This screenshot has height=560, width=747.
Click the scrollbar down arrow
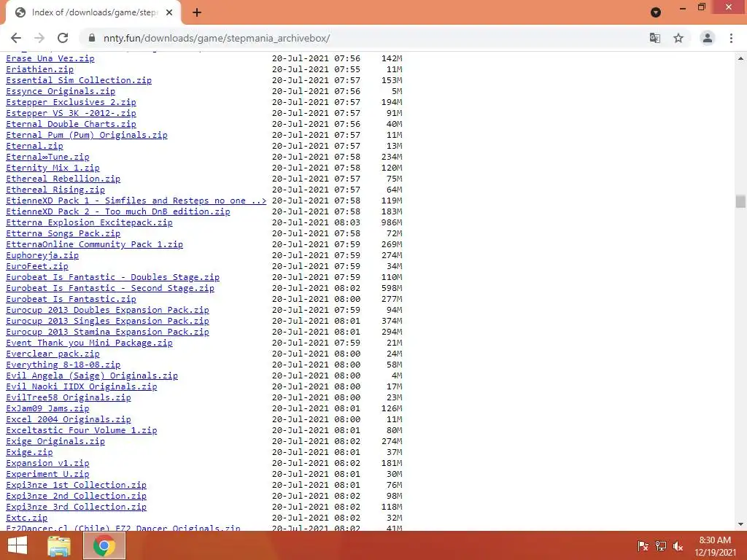tap(740, 524)
